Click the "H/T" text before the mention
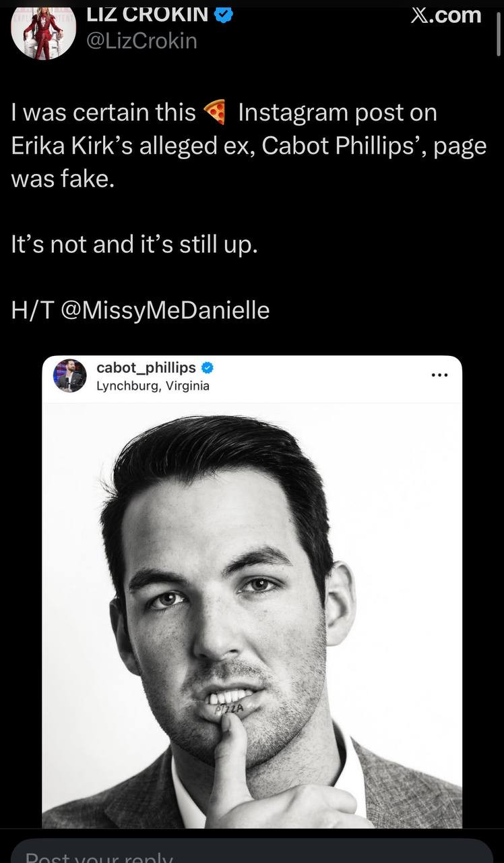 pyautogui.click(x=32, y=310)
